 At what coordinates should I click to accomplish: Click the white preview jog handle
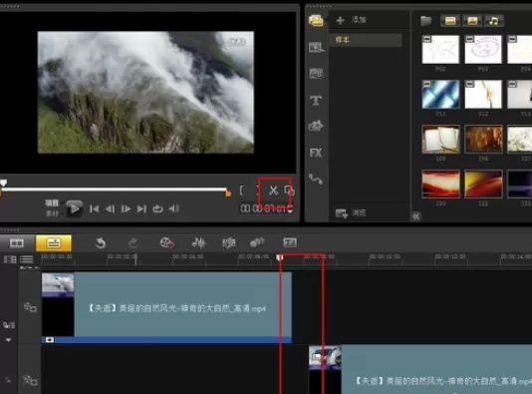point(3,183)
